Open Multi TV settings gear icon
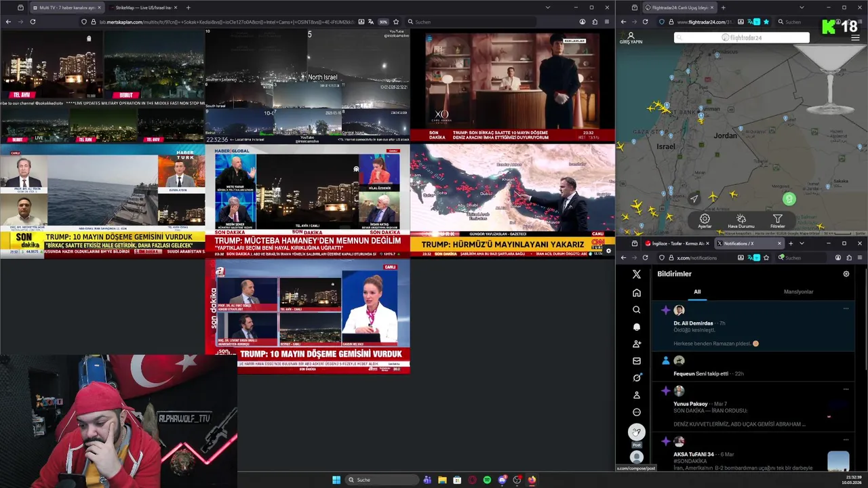The height and width of the screenshot is (488, 868). 608,251
